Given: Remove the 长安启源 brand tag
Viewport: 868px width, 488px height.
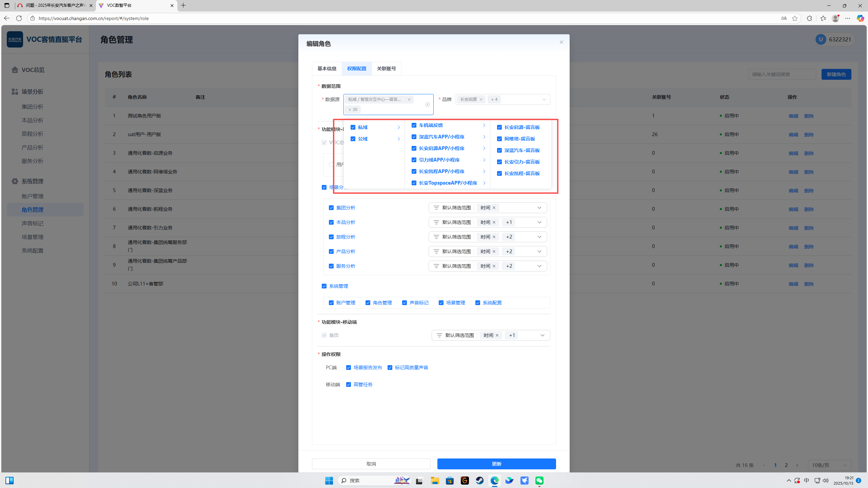Looking at the screenshot, I should coord(481,99).
